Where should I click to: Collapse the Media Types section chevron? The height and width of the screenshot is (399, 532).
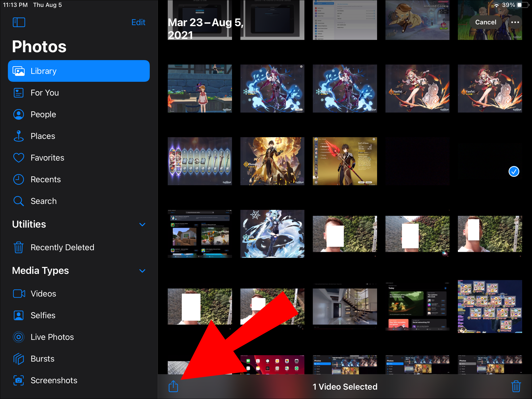(142, 271)
